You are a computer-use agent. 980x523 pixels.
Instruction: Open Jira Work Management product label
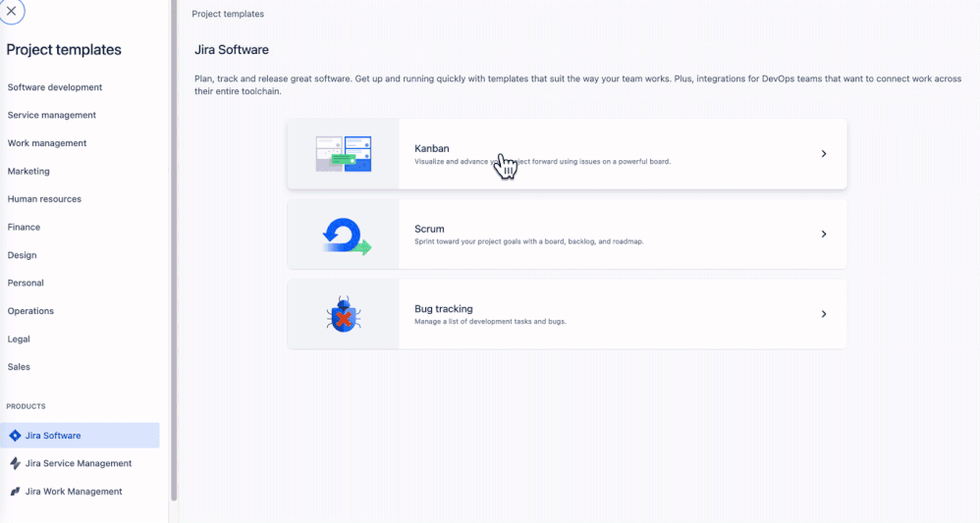pyautogui.click(x=74, y=492)
